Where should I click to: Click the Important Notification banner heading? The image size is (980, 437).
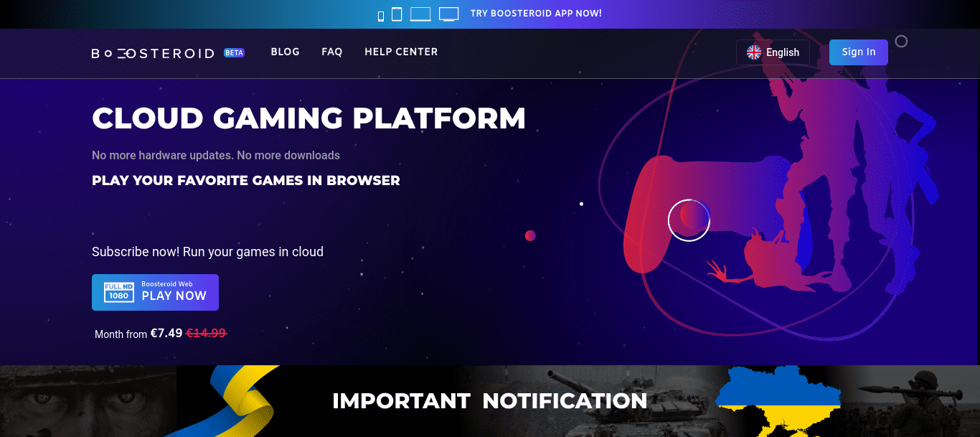489,400
